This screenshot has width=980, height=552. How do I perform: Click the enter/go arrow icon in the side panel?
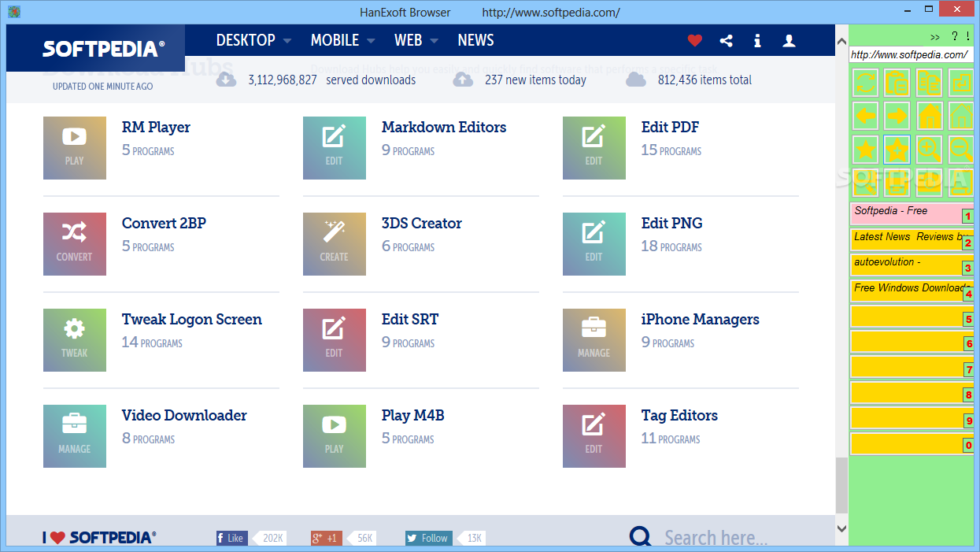[x=961, y=82]
